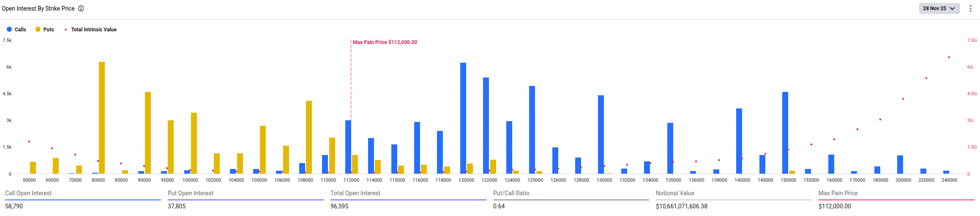Viewport: 980px width, 216px height.
Task: Click the calls bar at strike 122000
Action: (x=486, y=125)
